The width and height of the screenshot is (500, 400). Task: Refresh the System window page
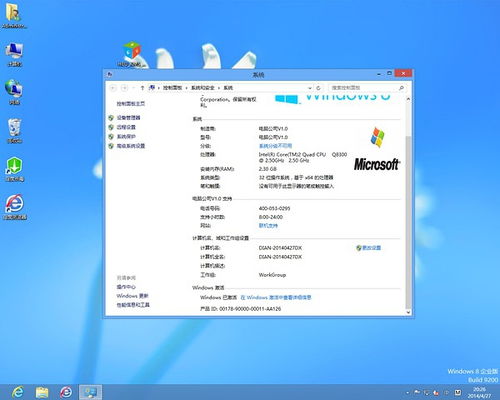click(x=318, y=88)
